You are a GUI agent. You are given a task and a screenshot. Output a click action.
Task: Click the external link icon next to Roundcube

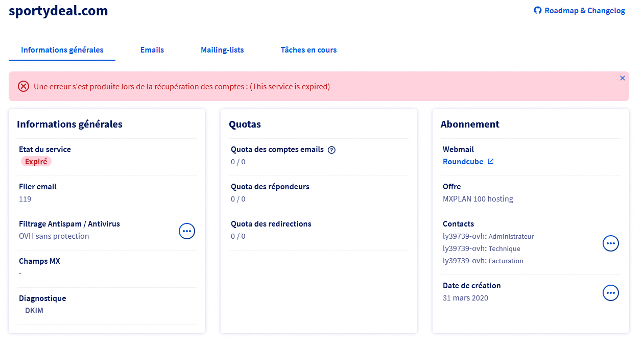[x=491, y=161]
